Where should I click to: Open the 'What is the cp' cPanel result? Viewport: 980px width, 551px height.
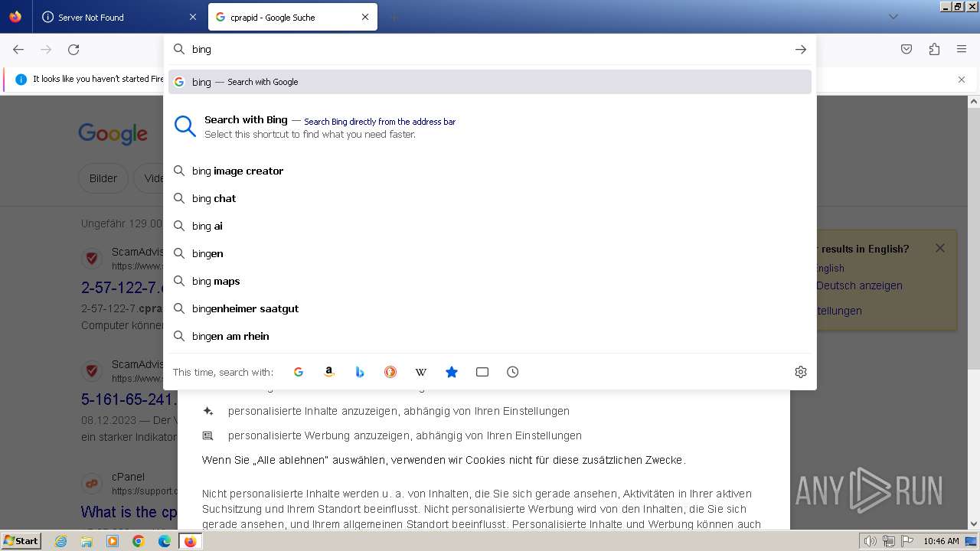pos(129,512)
